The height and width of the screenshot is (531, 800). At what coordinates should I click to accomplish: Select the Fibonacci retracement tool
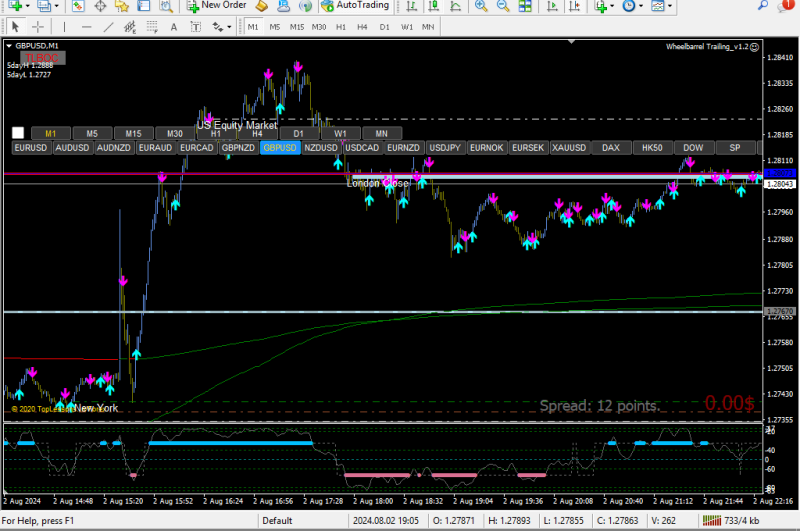[152, 27]
